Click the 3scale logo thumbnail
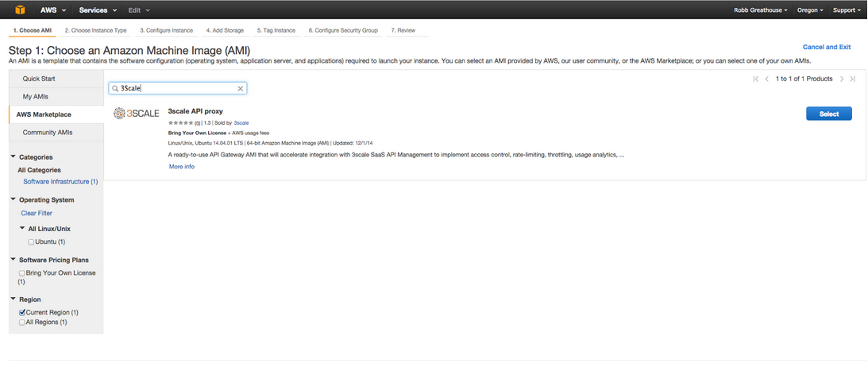 pyautogui.click(x=137, y=114)
